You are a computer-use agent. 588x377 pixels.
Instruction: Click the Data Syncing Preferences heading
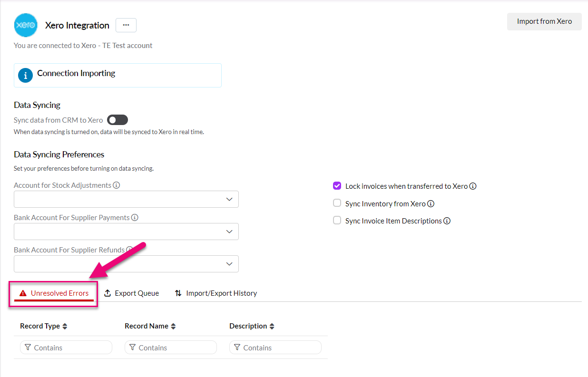(x=59, y=155)
